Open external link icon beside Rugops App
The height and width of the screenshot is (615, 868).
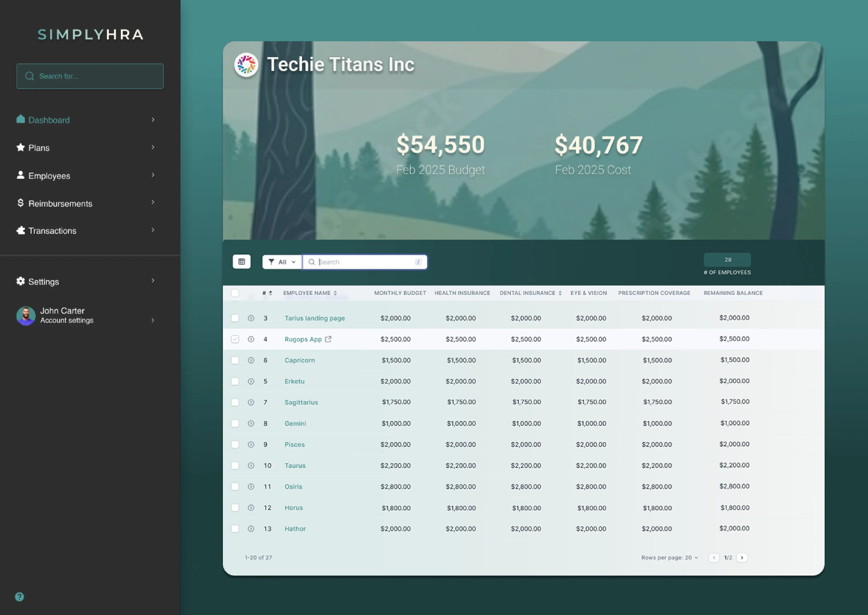pos(328,339)
